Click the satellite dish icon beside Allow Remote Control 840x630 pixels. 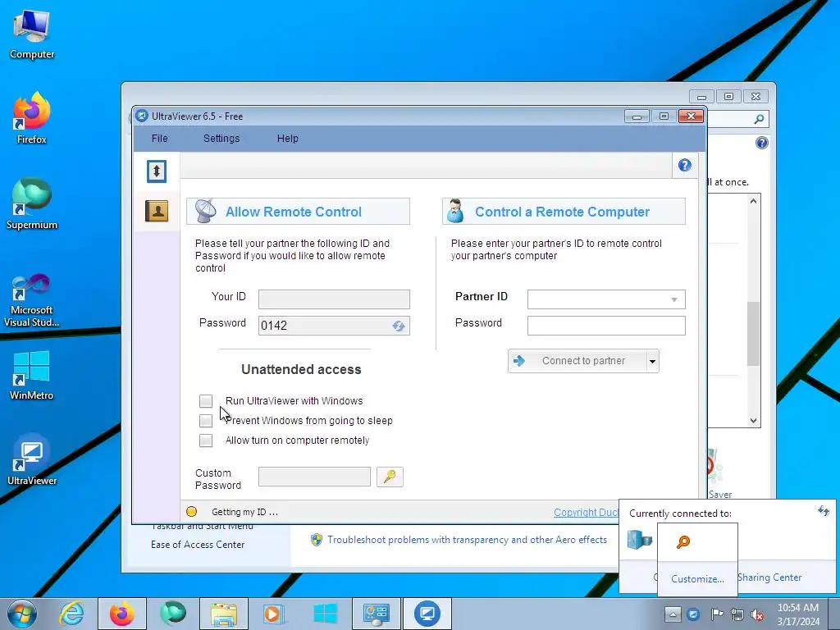point(205,211)
